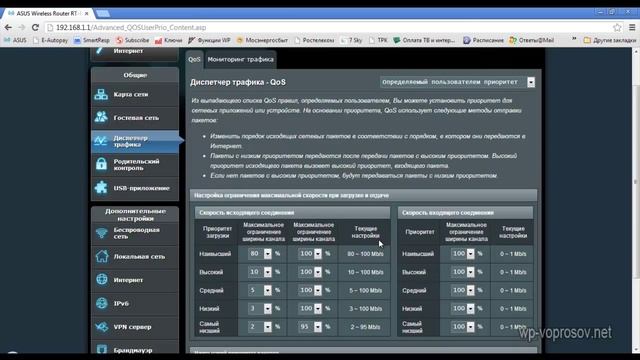Open the user-defined priority dropdown
640x360 pixels.
tap(458, 82)
